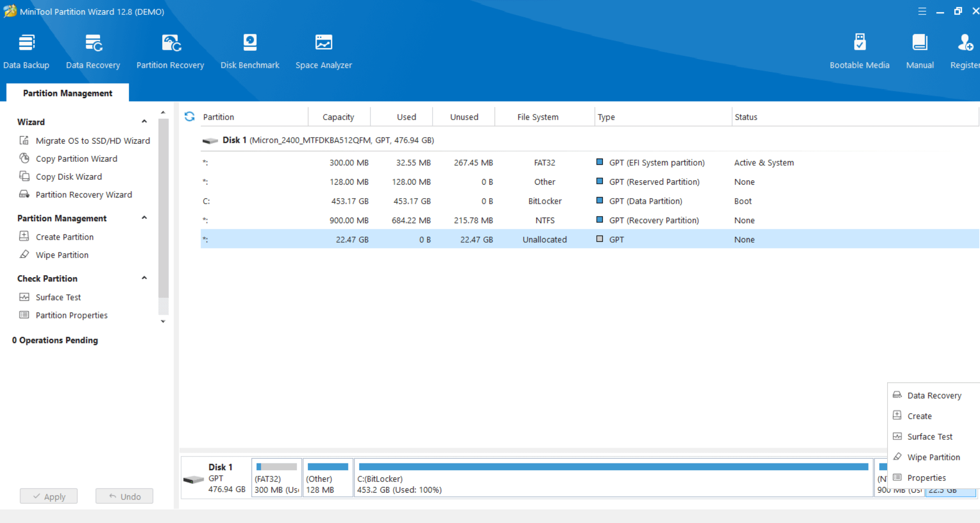Click the EFI System partition type color square
The image size is (980, 523).
pyautogui.click(x=599, y=162)
